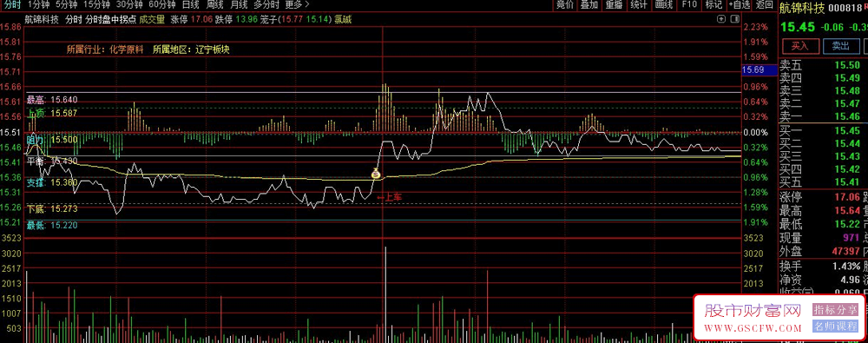Click the 标记 mark tool
The height and width of the screenshot is (343, 868).
pyautogui.click(x=713, y=5)
